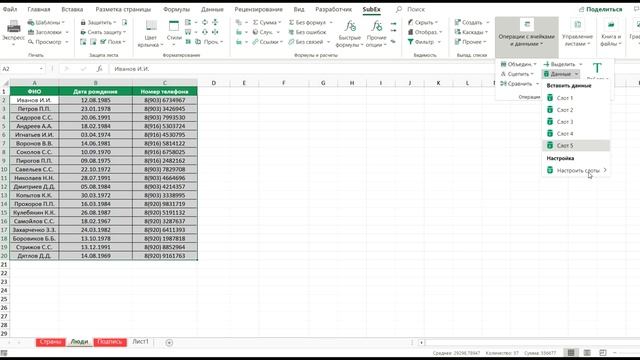Switch to Normal view in the status bar
Viewport: 640px width, 360px height.
point(571,353)
